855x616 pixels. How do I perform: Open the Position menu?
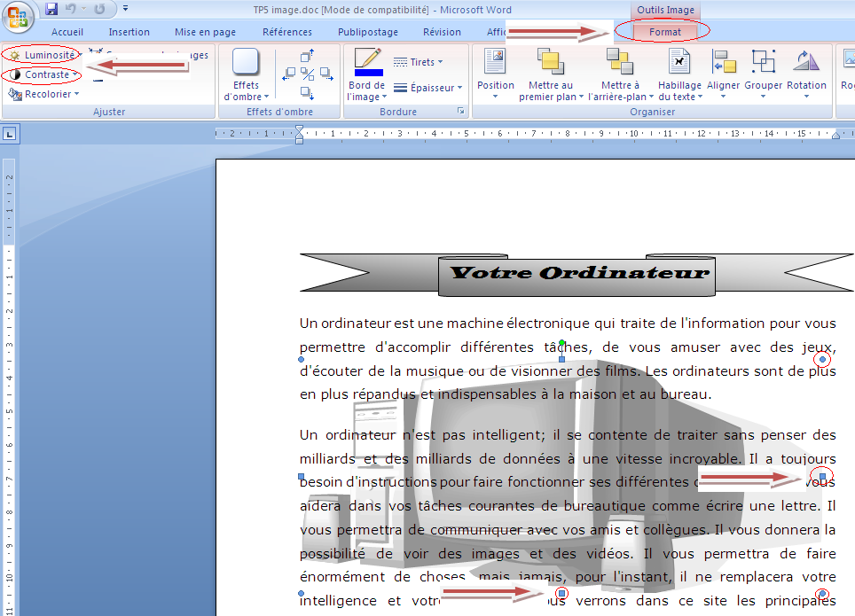tap(495, 74)
